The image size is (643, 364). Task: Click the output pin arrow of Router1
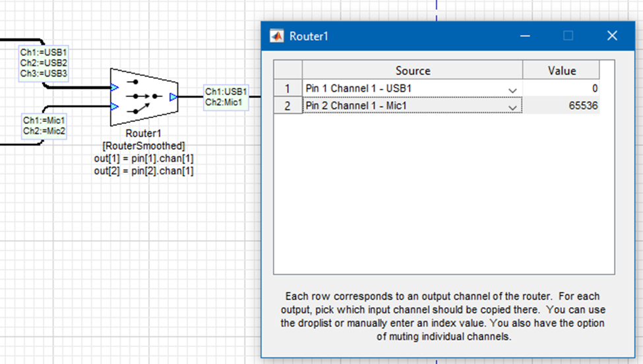[173, 97]
